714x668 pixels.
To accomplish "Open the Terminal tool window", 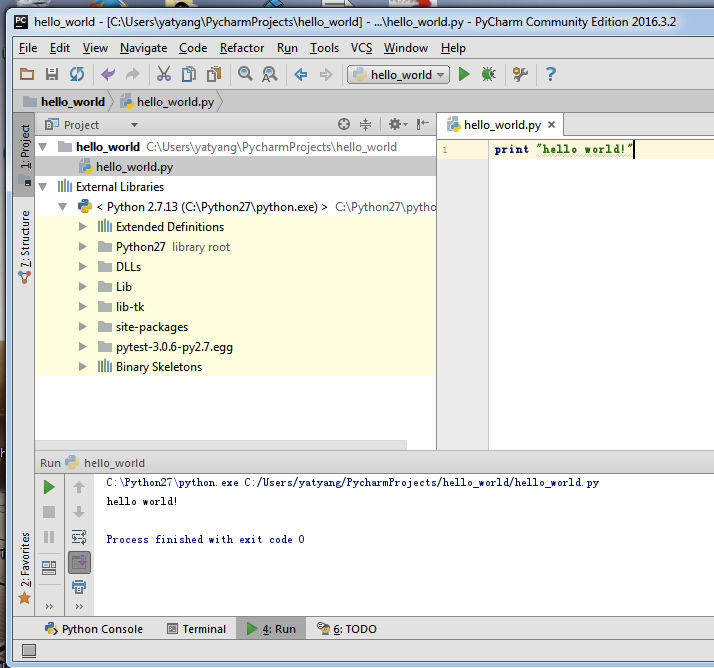I will point(197,629).
